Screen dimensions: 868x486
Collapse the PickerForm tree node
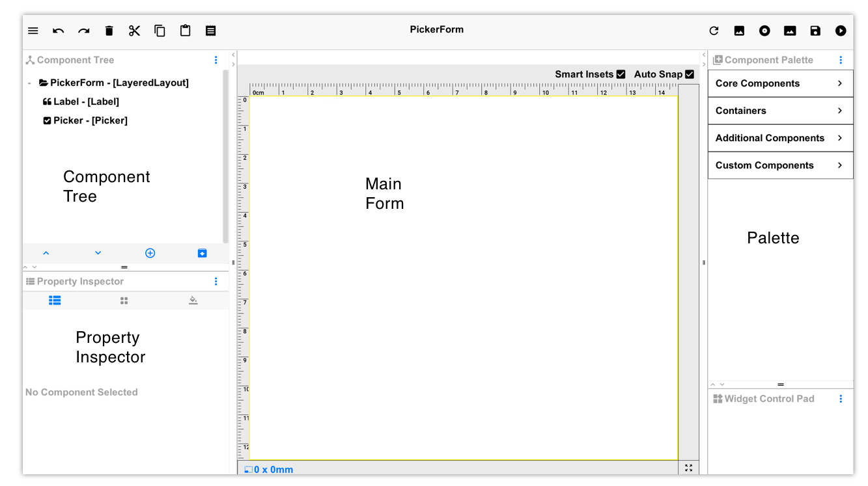tap(29, 83)
